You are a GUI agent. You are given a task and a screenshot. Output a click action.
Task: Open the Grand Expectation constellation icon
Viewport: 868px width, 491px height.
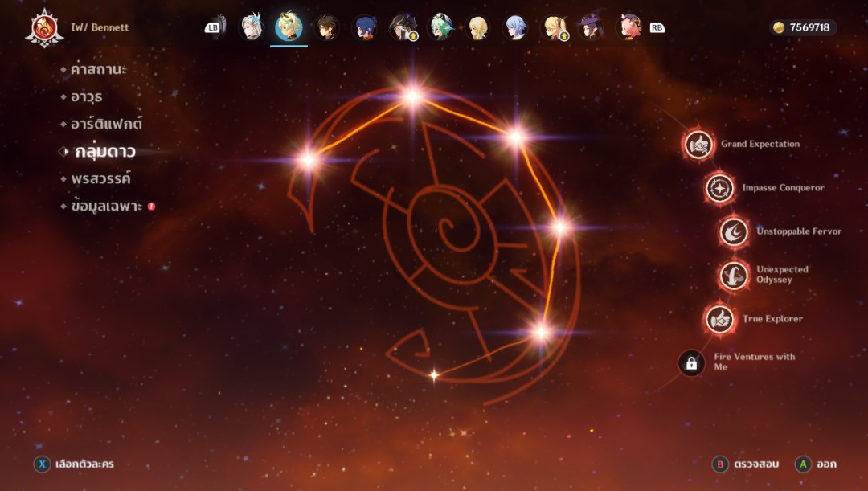(698, 145)
